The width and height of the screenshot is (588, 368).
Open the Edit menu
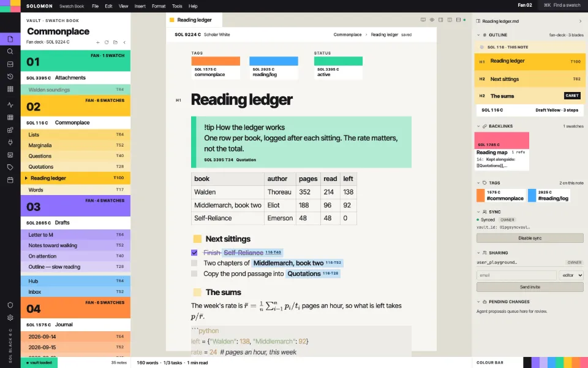(x=109, y=6)
